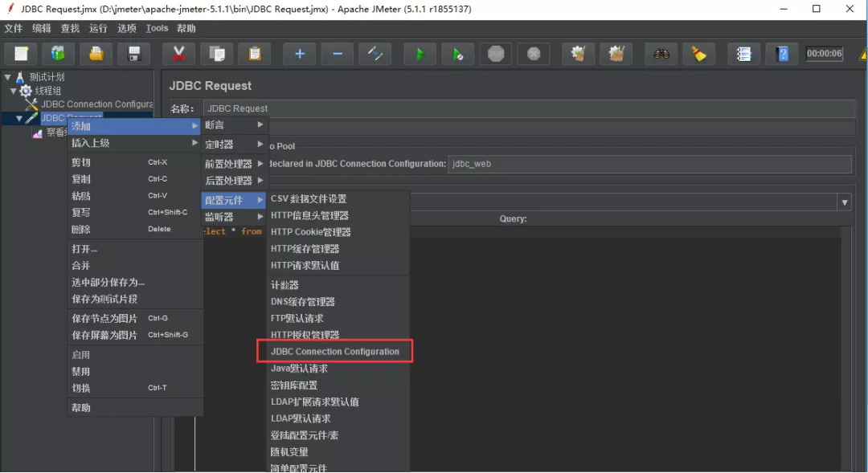Click the Cut scissors icon
This screenshot has width=868, height=473.
pos(178,54)
